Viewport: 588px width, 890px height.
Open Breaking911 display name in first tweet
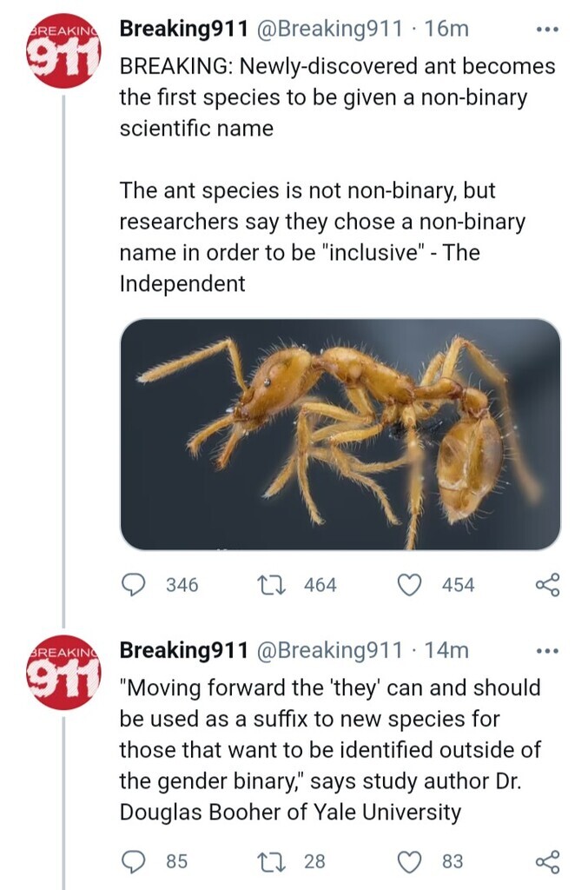pyautogui.click(x=182, y=29)
